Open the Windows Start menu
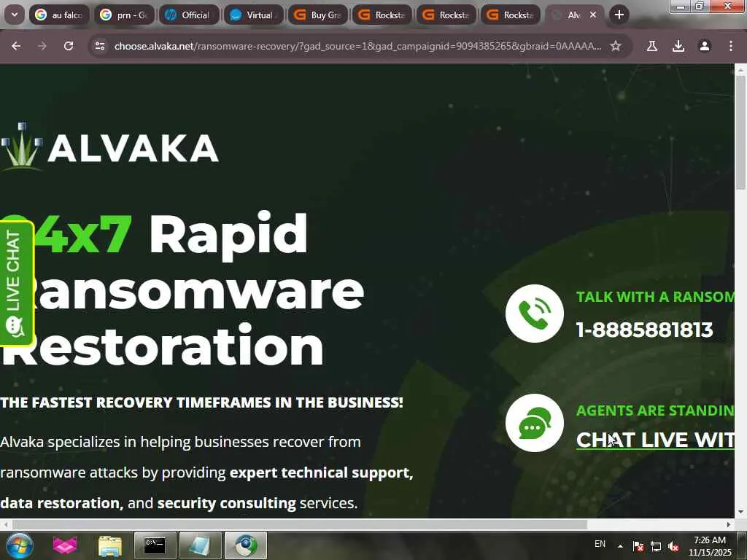747x560 pixels. click(x=19, y=545)
